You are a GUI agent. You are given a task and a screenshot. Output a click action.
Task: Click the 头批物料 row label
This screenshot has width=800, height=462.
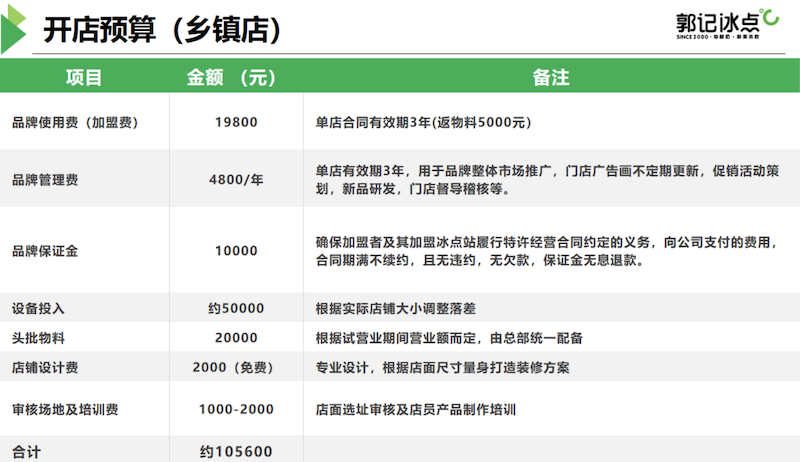(38, 338)
